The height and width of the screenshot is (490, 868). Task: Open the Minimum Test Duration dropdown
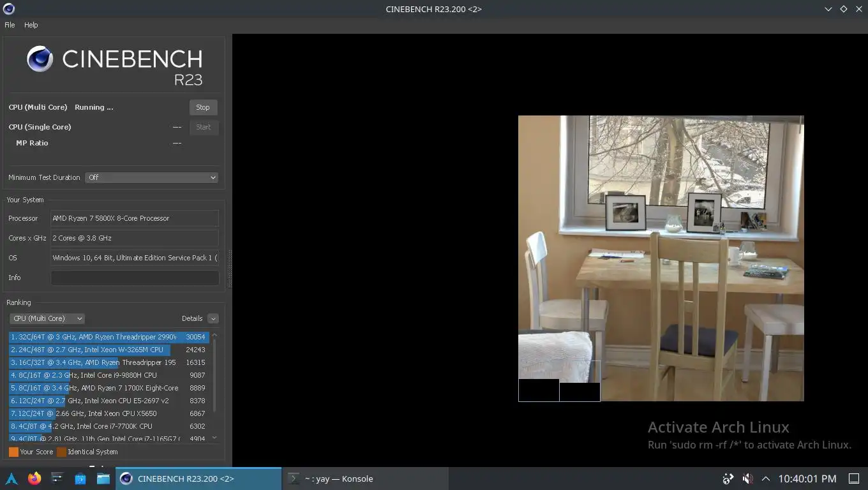151,177
